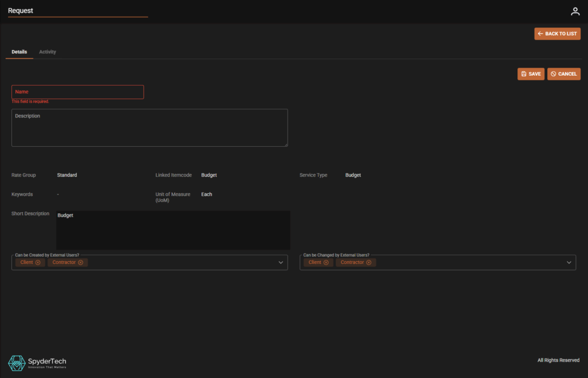Select the Details tab

tap(20, 52)
